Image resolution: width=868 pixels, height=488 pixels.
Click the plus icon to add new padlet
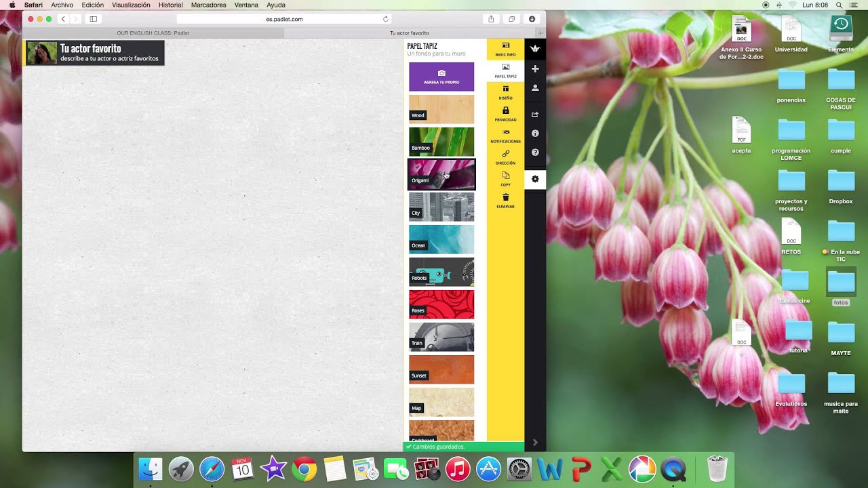pyautogui.click(x=535, y=69)
